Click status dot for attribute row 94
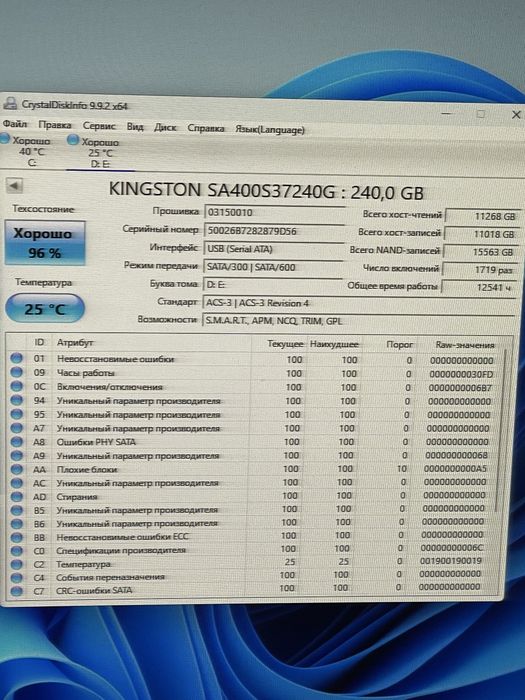 (16, 400)
